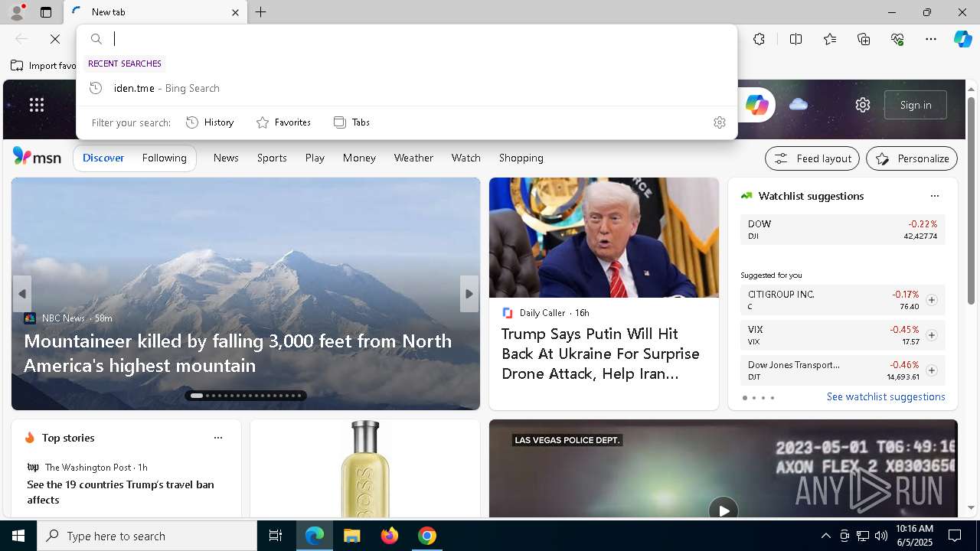Play the Las Vegas police video
The height and width of the screenshot is (551, 980).
click(724, 510)
